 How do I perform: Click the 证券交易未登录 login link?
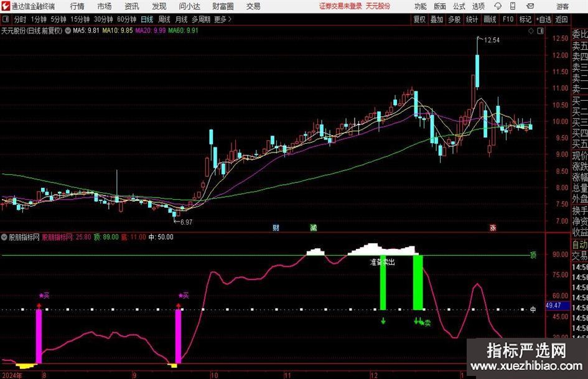[x=340, y=6]
